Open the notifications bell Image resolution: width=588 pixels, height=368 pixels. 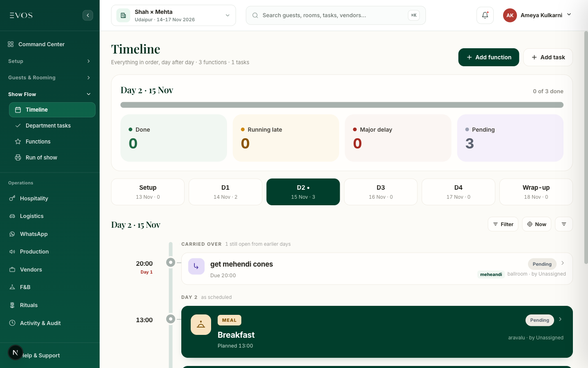[485, 15]
